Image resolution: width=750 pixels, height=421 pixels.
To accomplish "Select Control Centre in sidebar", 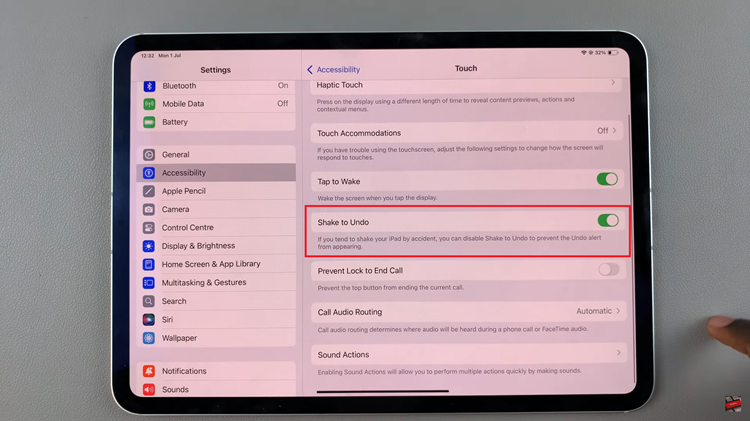I will click(x=216, y=228).
